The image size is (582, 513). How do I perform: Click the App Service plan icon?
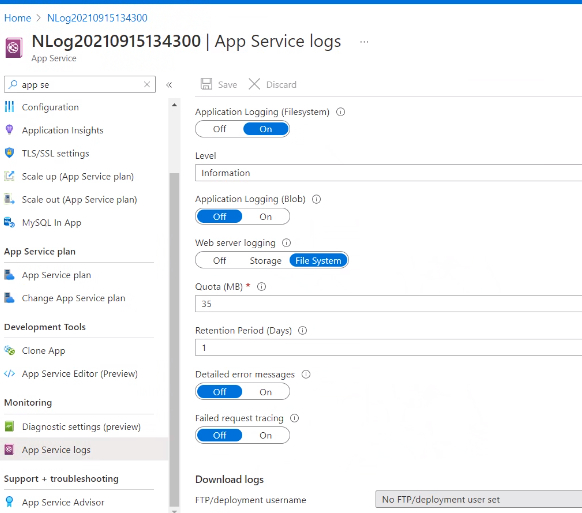pos(9,275)
